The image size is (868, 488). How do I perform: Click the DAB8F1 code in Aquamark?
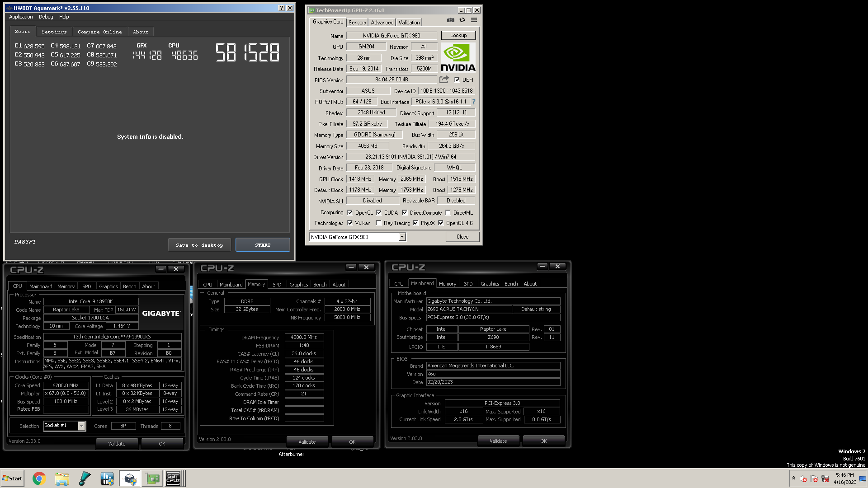click(25, 242)
